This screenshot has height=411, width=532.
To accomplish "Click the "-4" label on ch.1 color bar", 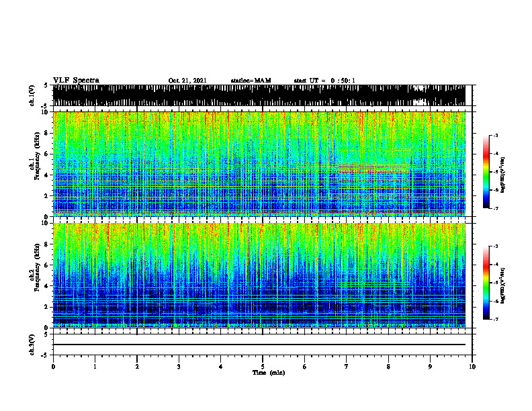I will pyautogui.click(x=495, y=154).
